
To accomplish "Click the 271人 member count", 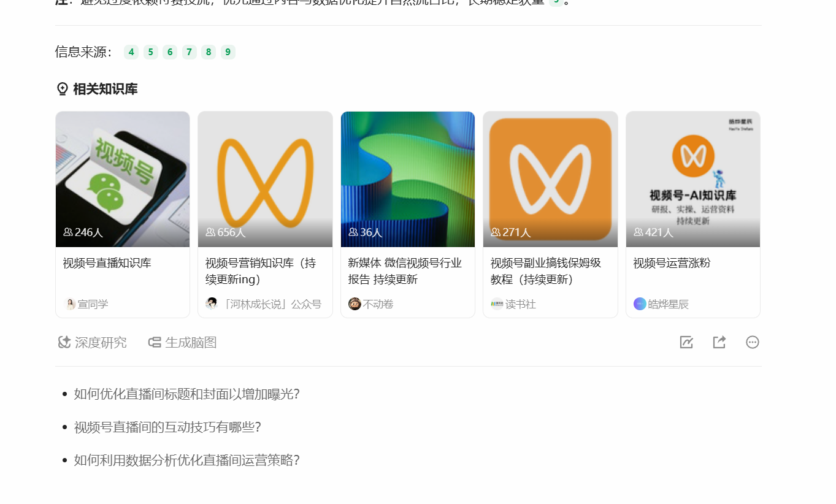I will click(x=510, y=232).
